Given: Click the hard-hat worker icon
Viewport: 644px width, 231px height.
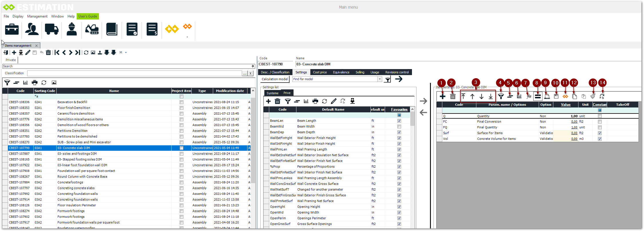Looking at the screenshot, I should (72, 29).
